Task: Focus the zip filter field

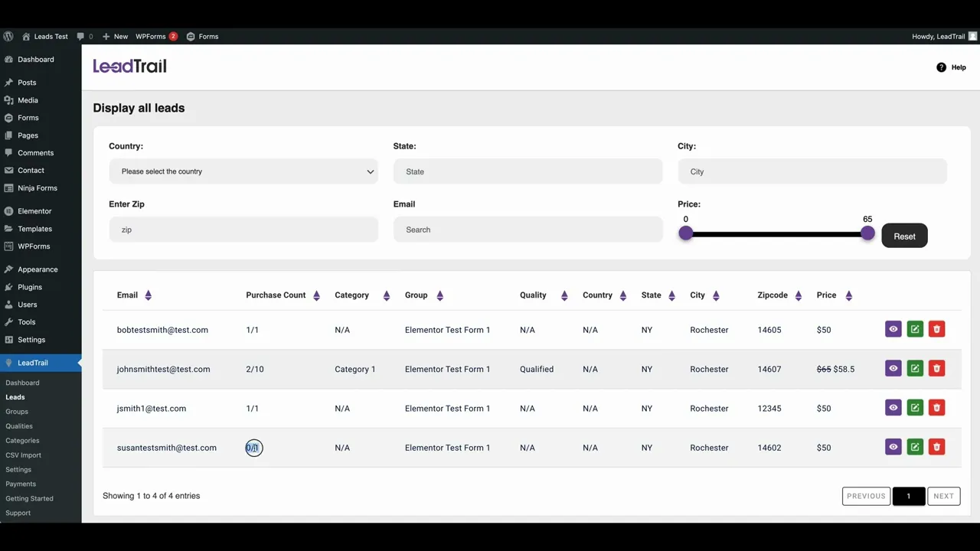Action: coord(243,230)
